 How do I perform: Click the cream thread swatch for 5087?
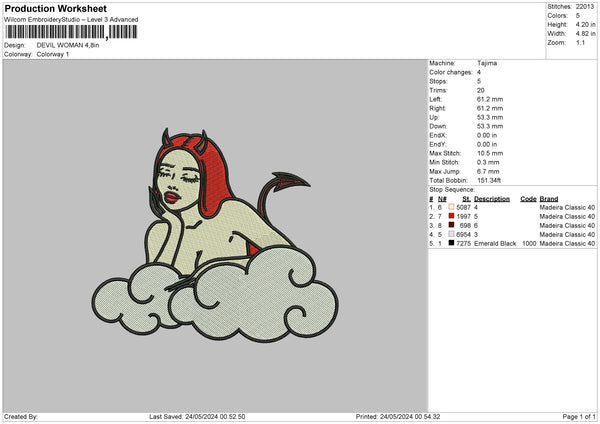click(x=451, y=207)
